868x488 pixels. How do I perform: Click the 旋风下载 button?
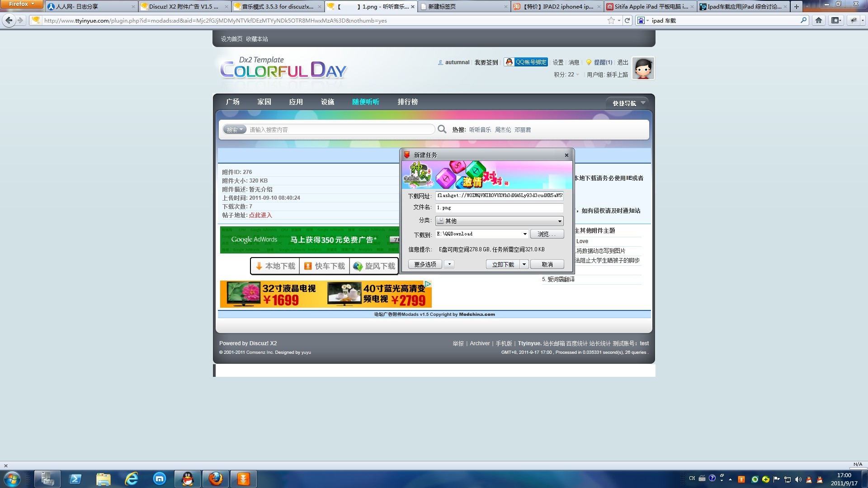(374, 266)
